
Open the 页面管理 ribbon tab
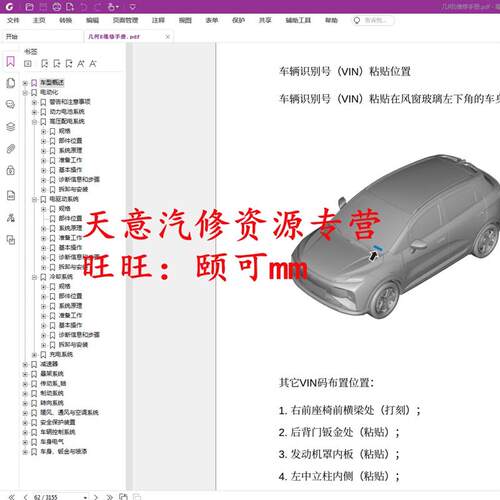[x=125, y=20]
